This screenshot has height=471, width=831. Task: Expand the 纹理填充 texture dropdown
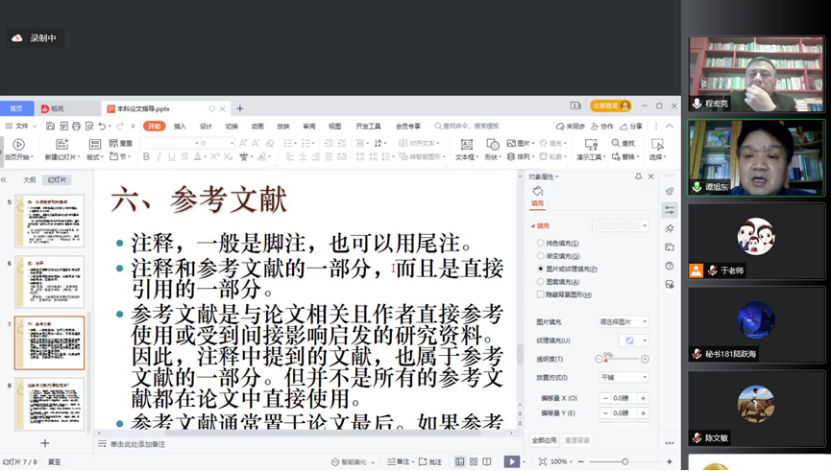[x=632, y=341]
